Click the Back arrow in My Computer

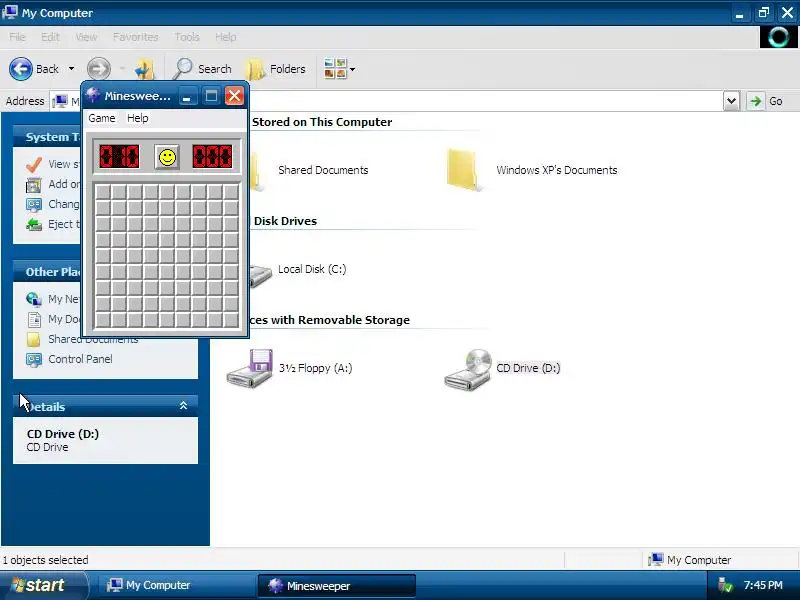click(21, 68)
